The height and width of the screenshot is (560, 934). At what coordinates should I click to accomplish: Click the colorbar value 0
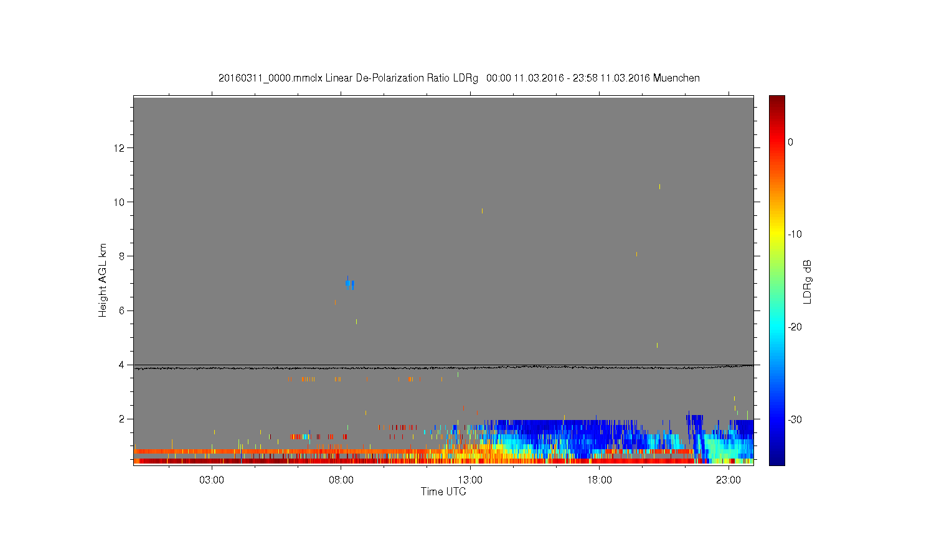pyautogui.click(x=791, y=142)
